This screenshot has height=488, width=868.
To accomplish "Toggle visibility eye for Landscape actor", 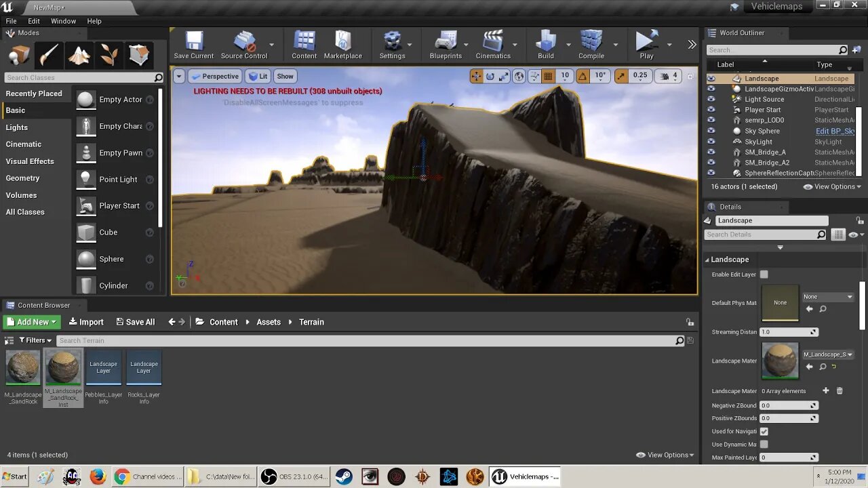I will point(711,79).
